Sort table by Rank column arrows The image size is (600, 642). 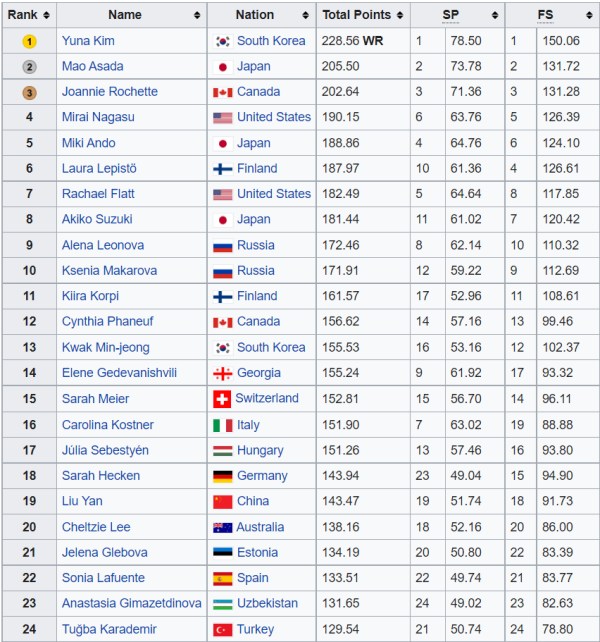click(47, 15)
